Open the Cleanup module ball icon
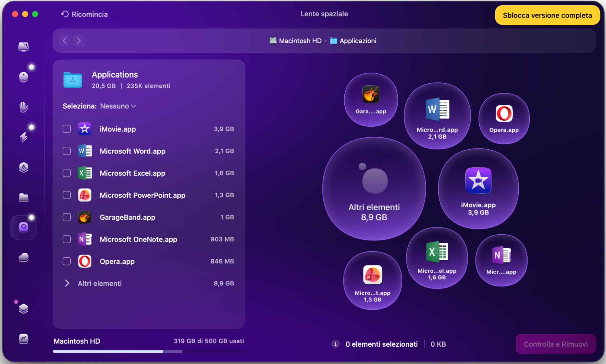Screen dimensions: 606x364 coord(24,77)
